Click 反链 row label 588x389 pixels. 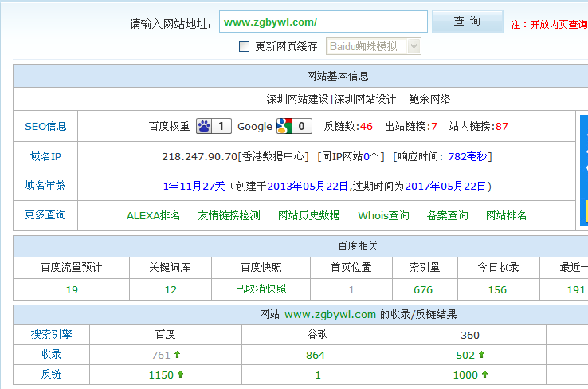click(51, 374)
